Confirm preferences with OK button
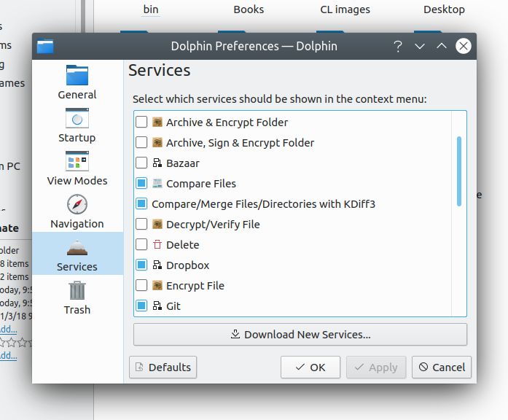Screen dimensions: 508x420 [310, 367]
